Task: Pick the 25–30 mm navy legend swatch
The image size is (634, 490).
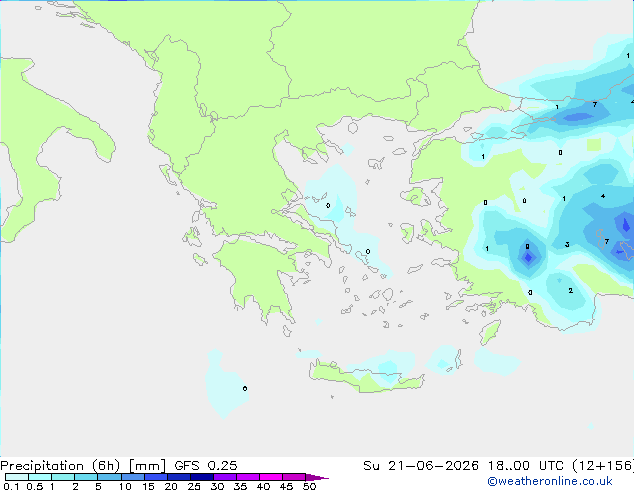Action: click(x=202, y=477)
